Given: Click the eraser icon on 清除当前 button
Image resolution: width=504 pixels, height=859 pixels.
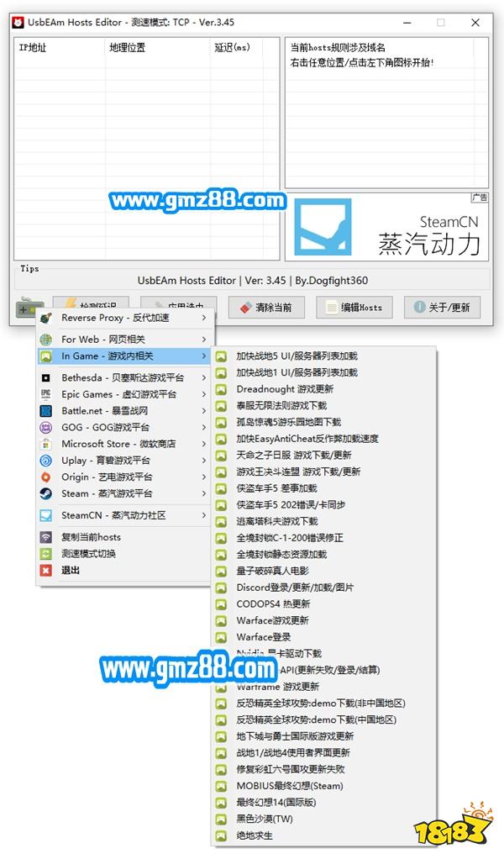Looking at the screenshot, I should pyautogui.click(x=246, y=308).
